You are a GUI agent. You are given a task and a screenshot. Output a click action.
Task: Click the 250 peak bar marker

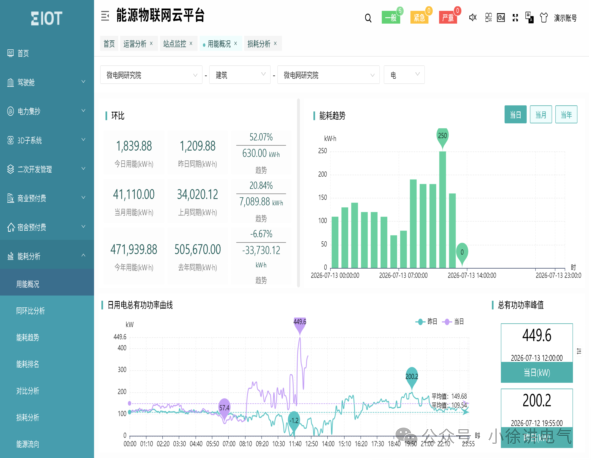(442, 137)
